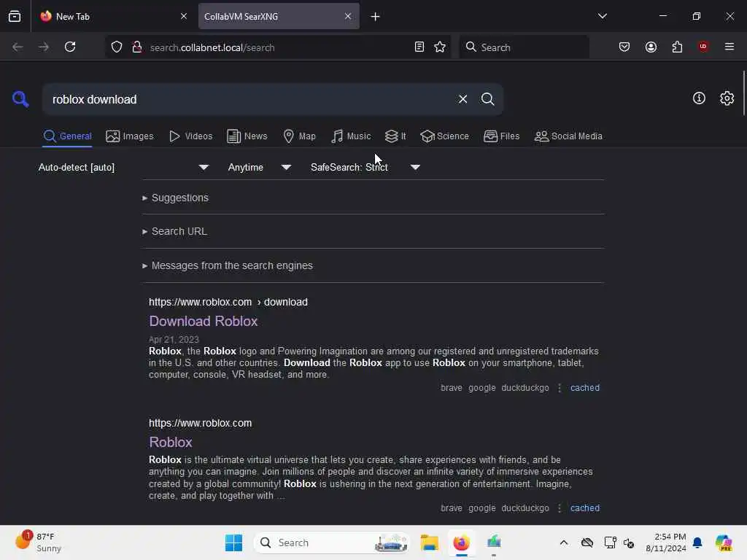The image size is (747, 560).
Task: Submit search with the magnifier button
Action: click(x=487, y=99)
